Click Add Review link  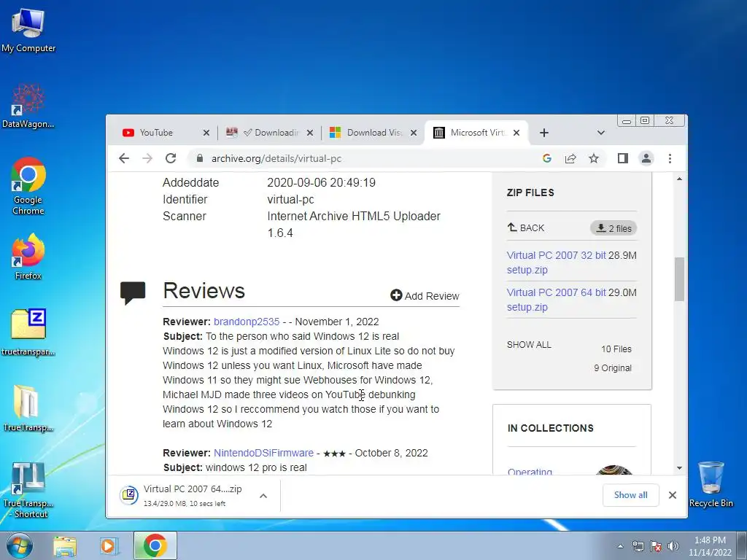[x=425, y=296]
